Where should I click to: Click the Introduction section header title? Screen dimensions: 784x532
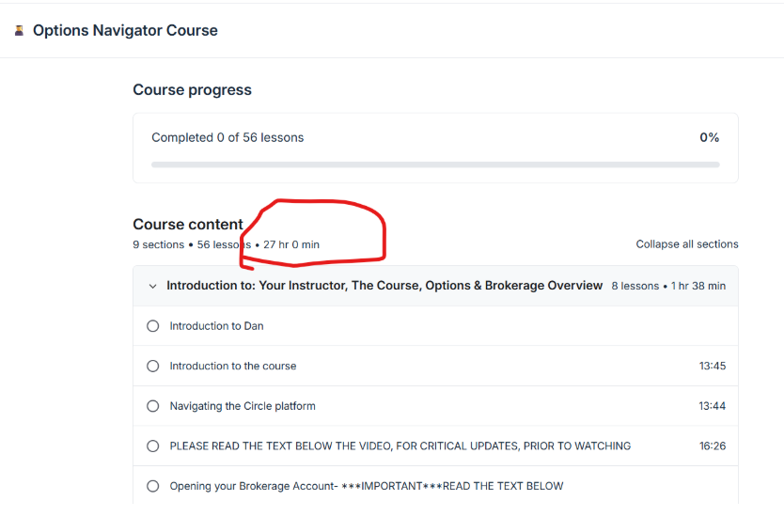point(384,286)
